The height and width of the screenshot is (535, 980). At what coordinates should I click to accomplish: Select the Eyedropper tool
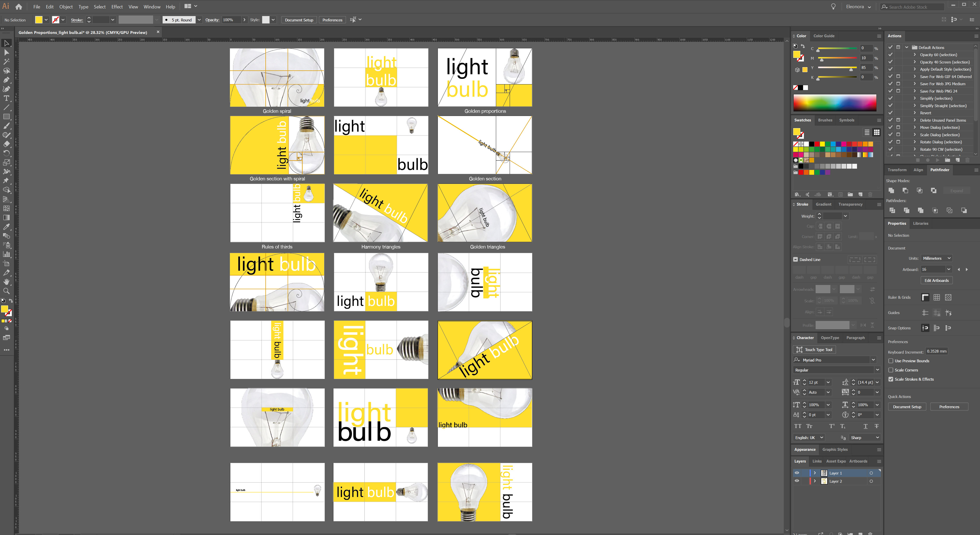pos(6,227)
